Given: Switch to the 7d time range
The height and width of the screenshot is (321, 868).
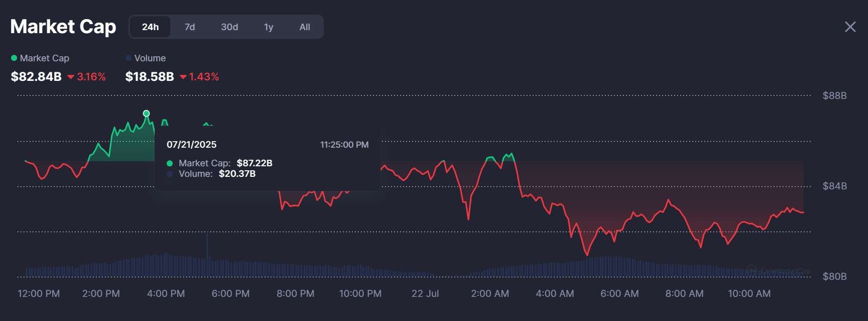Looking at the screenshot, I should pos(190,27).
